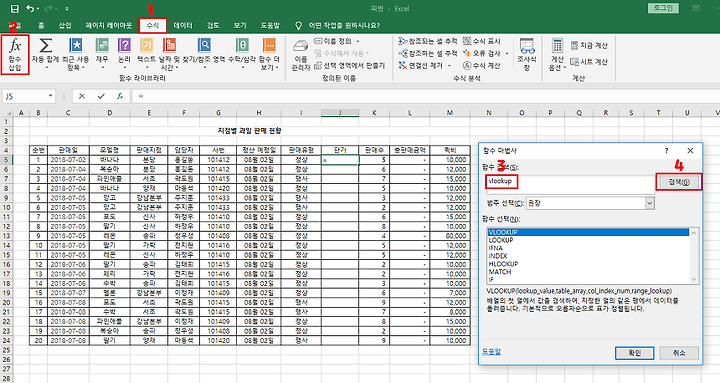Click the formula bar cancel (X) button

click(x=82, y=96)
